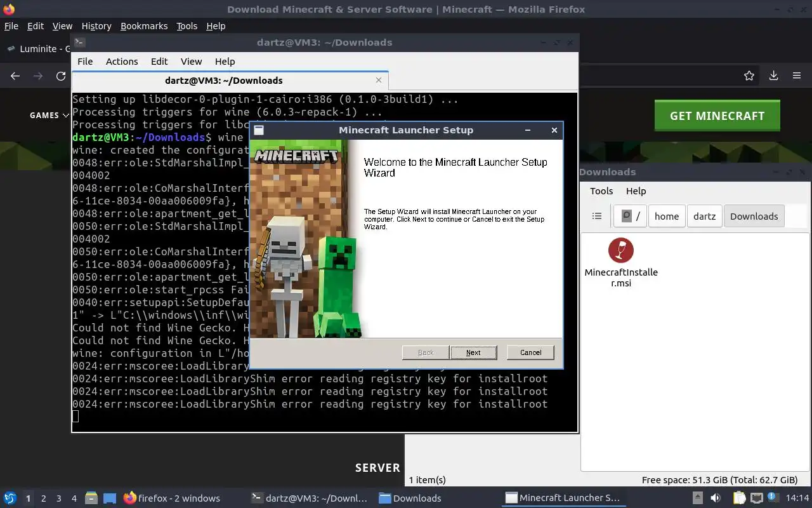
Task: Open clipboard manager tray icon
Action: click(x=739, y=498)
